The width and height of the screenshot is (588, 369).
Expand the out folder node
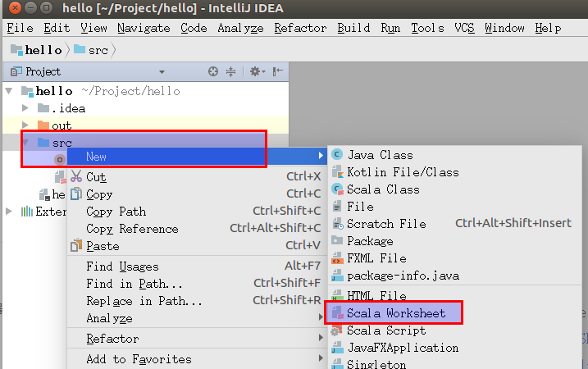tap(25, 125)
